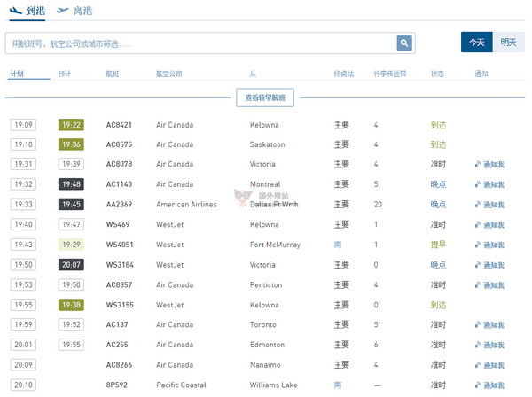Click notify-me icon for Pacific Coastal 8P592

(x=479, y=385)
